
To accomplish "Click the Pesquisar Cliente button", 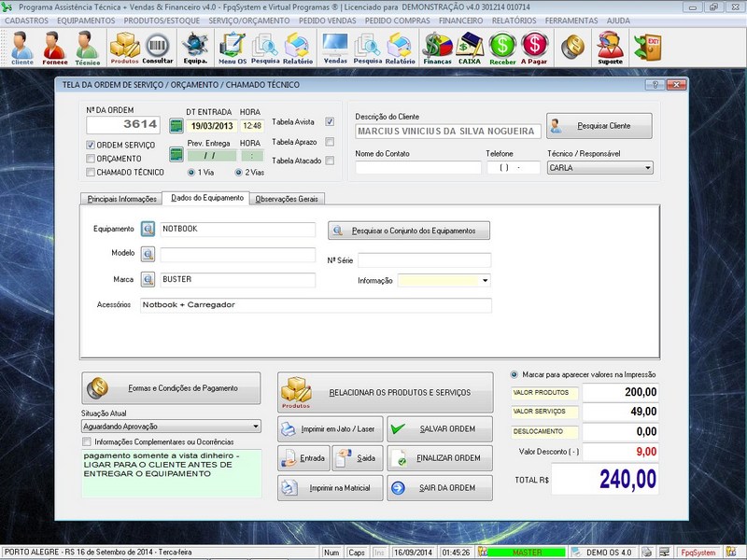I will [599, 126].
